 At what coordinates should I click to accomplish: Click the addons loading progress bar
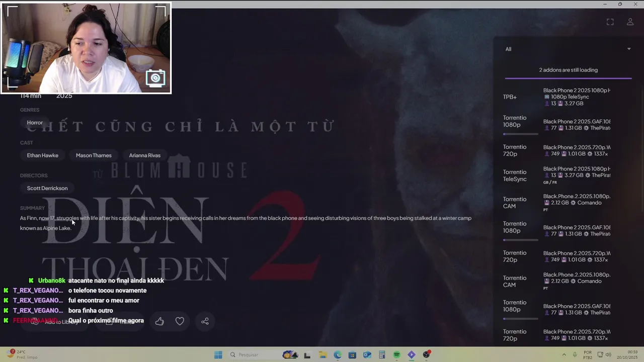pos(568,78)
